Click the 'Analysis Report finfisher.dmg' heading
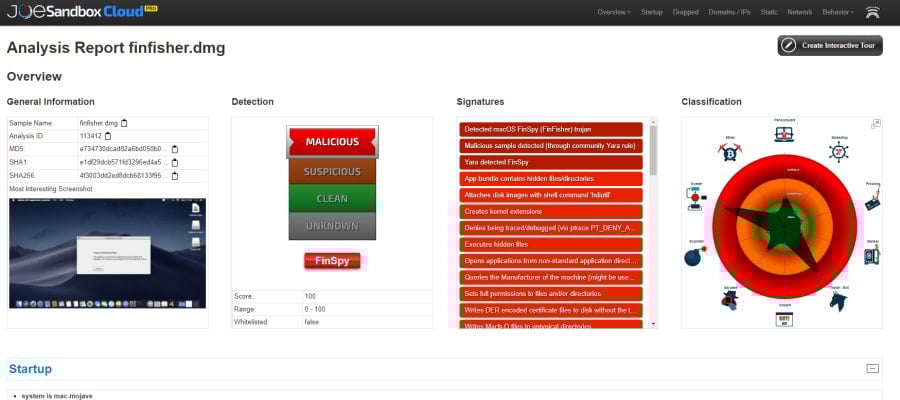The height and width of the screenshot is (400, 900). point(116,48)
